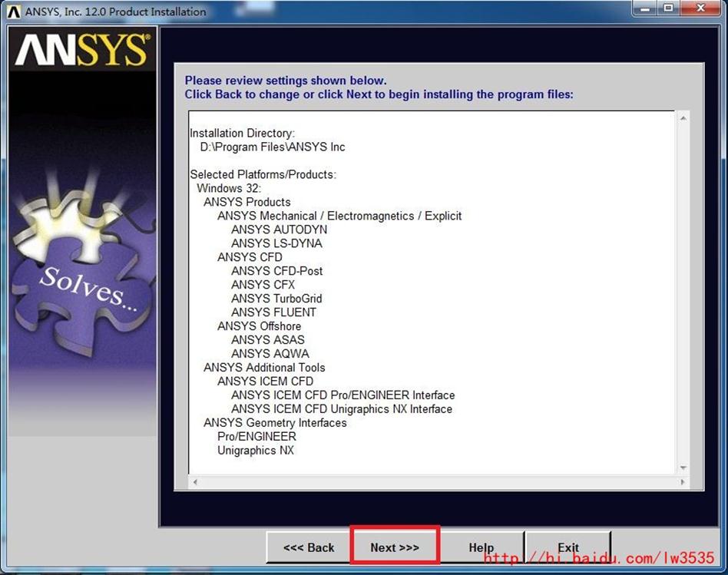Click the 'Please review settings shown below.' heading
The image size is (728, 575).
coord(286,81)
